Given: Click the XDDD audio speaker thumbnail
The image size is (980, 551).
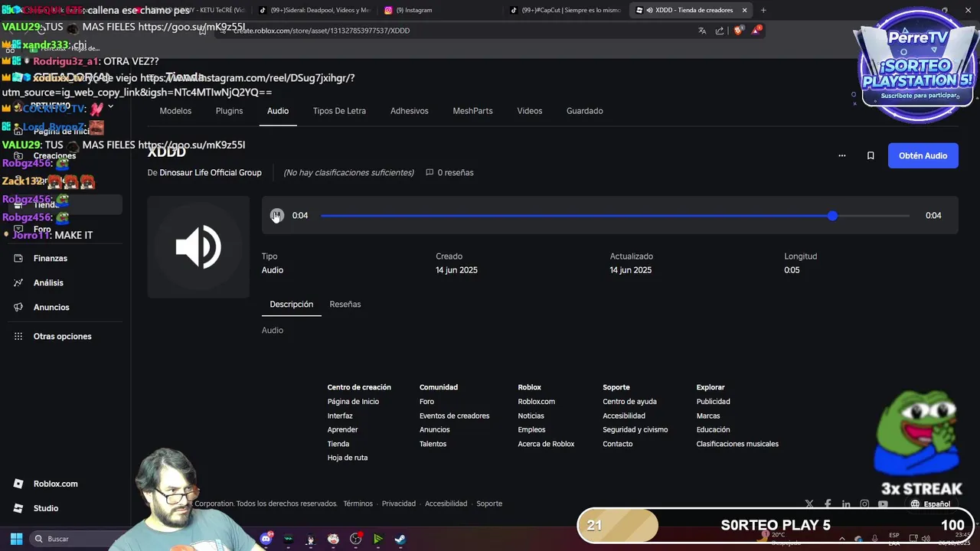Looking at the screenshot, I should (198, 246).
